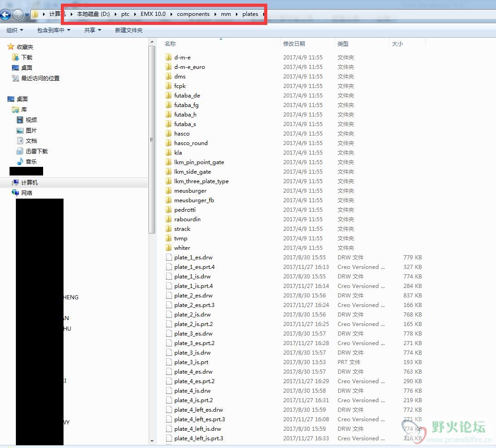Expand the arrow after components breadcrumb

point(215,14)
